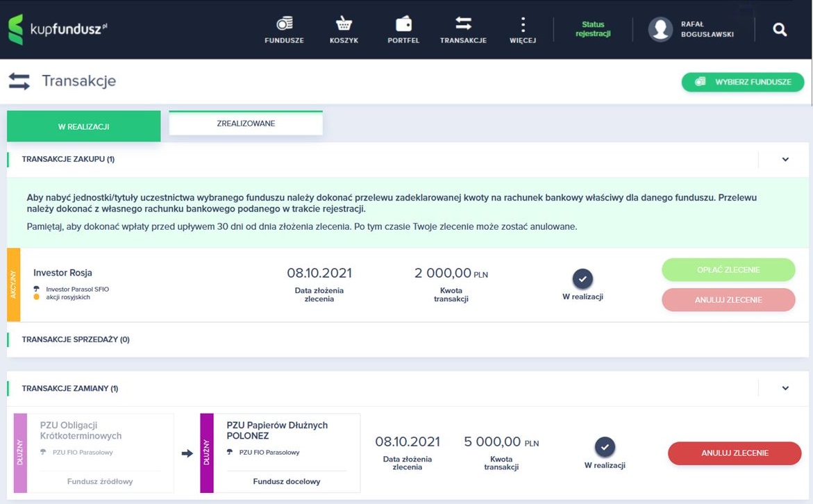Click the Transakcje zakupu (1) header

68,159
